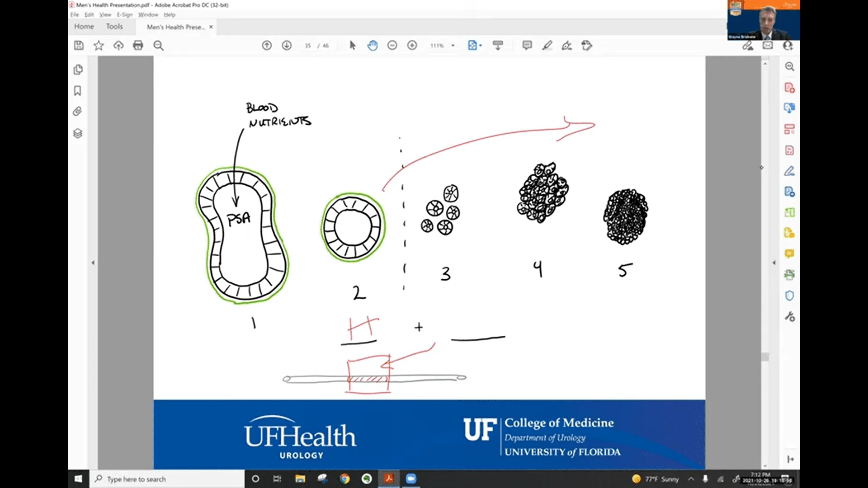
Task: Click the read mode display icon
Action: tap(498, 45)
